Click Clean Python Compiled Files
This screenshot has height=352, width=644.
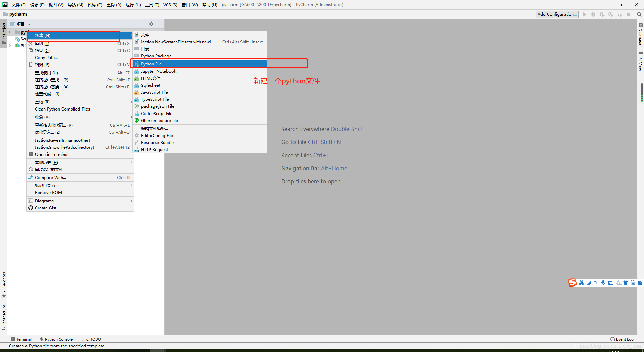pyautogui.click(x=80, y=109)
